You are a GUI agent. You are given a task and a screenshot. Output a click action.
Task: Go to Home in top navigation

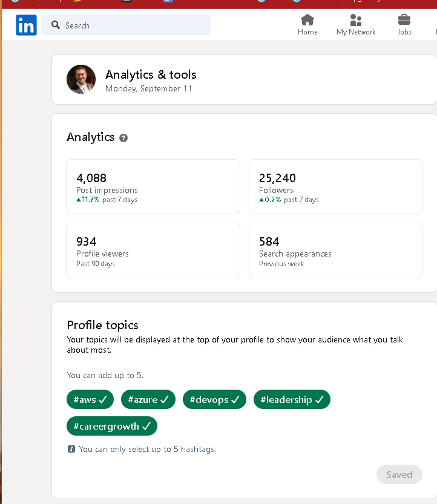[x=307, y=25]
